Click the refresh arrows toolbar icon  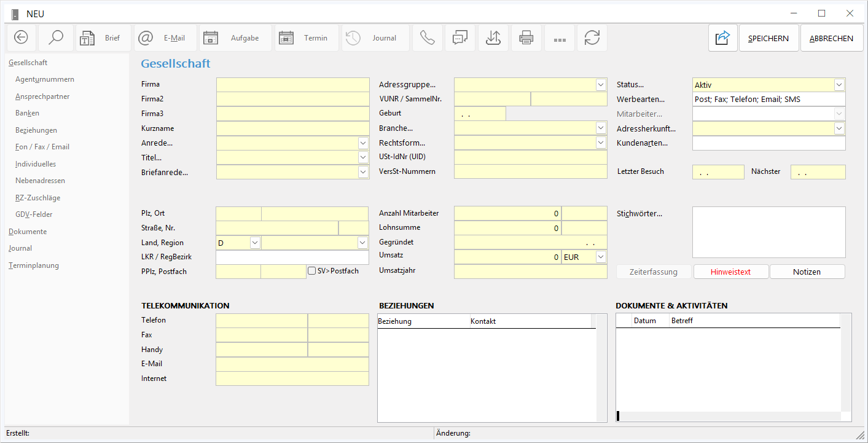(592, 38)
